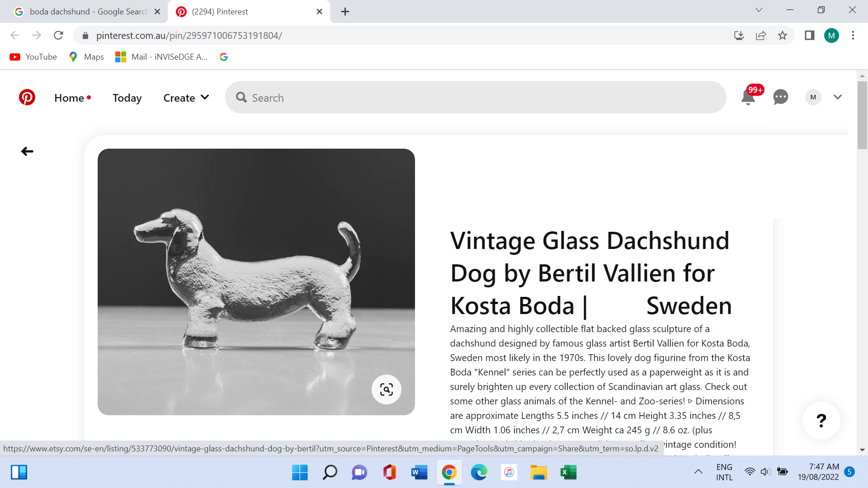Reload the current page
This screenshot has height=488, width=868.
click(58, 35)
